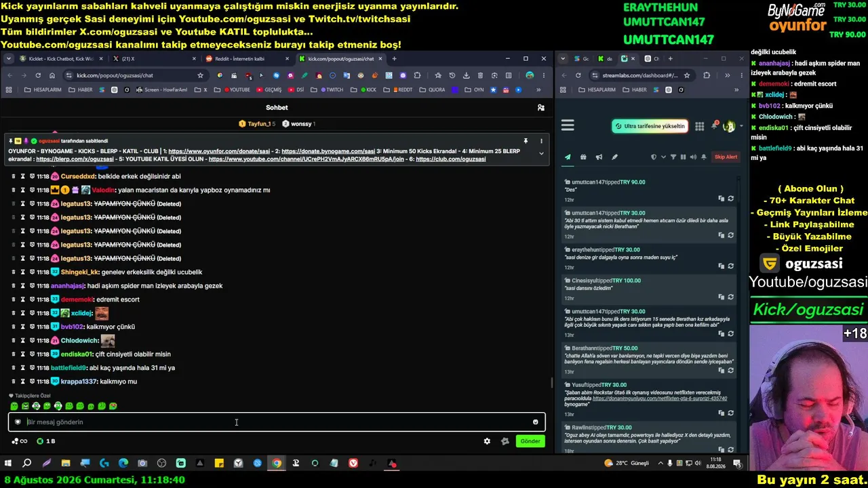Open the Streamlabs profile avatar menu
868x488 pixels.
(730, 126)
